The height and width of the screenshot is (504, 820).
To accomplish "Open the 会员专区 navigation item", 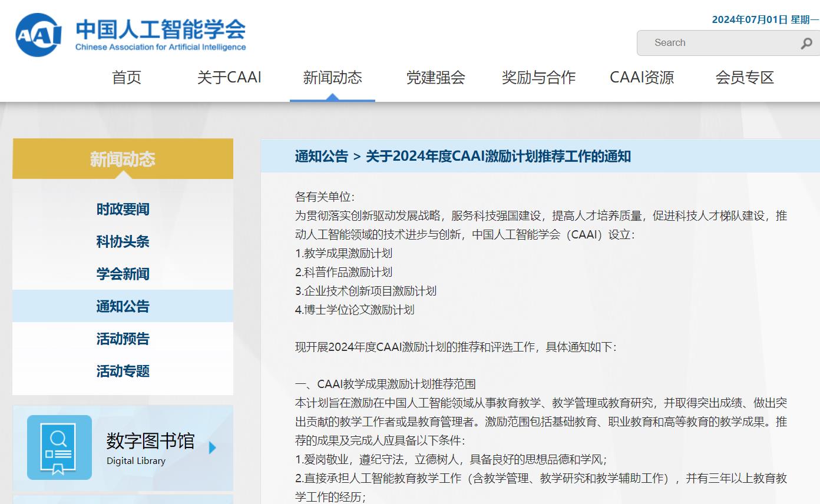I will (x=745, y=77).
